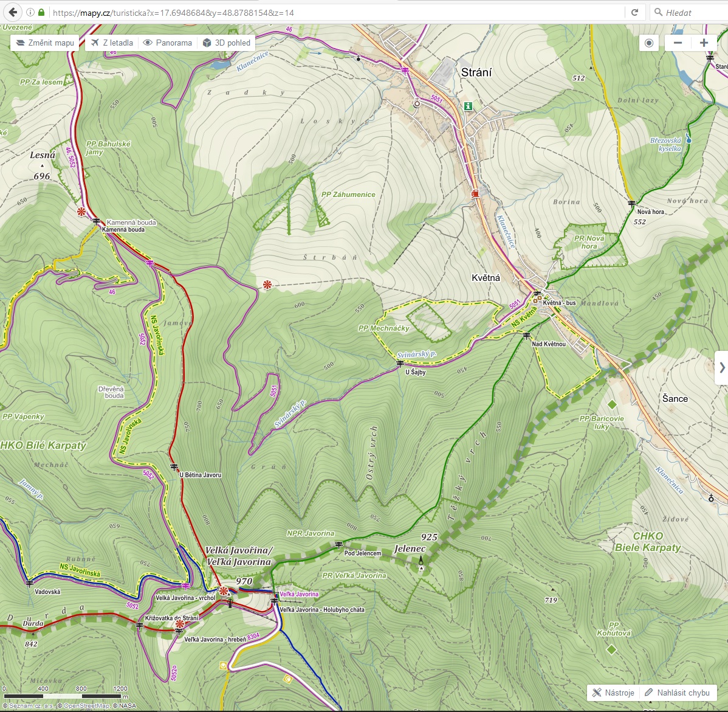Reload the page with the refresh icon

[634, 12]
